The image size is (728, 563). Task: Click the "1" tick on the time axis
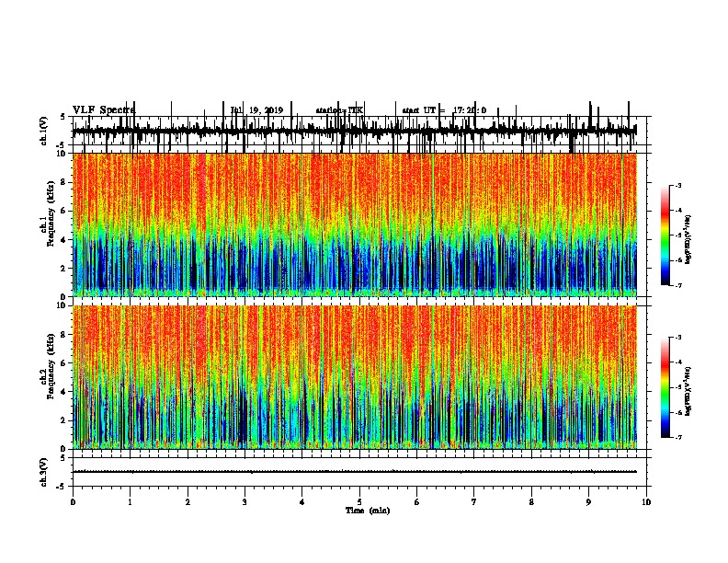click(x=130, y=502)
